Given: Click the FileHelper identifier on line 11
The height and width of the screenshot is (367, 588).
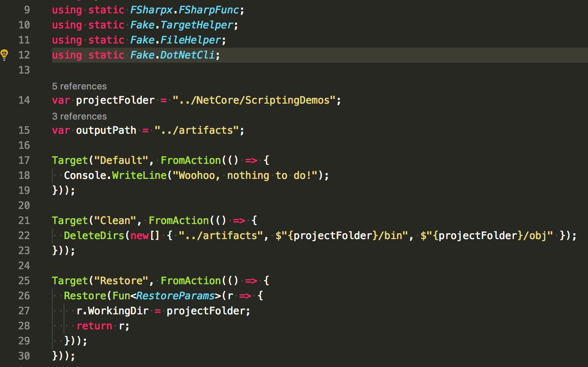Looking at the screenshot, I should pos(191,40).
